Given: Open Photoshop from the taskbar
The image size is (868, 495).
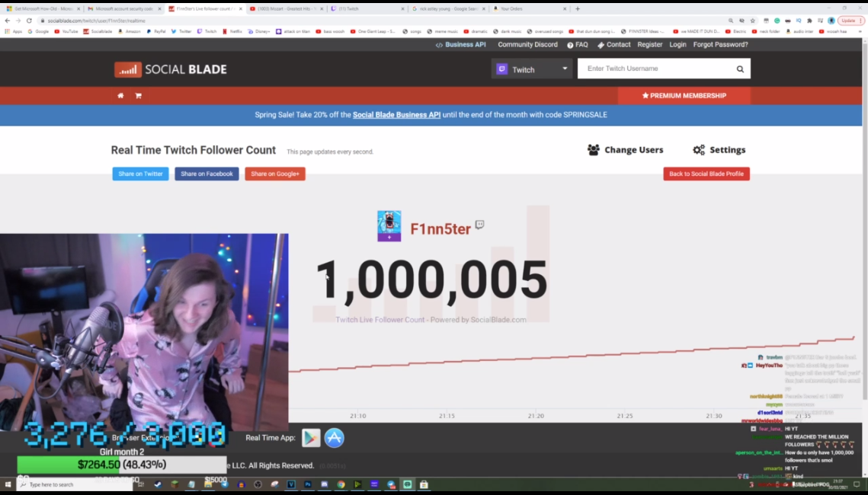Looking at the screenshot, I should point(308,484).
